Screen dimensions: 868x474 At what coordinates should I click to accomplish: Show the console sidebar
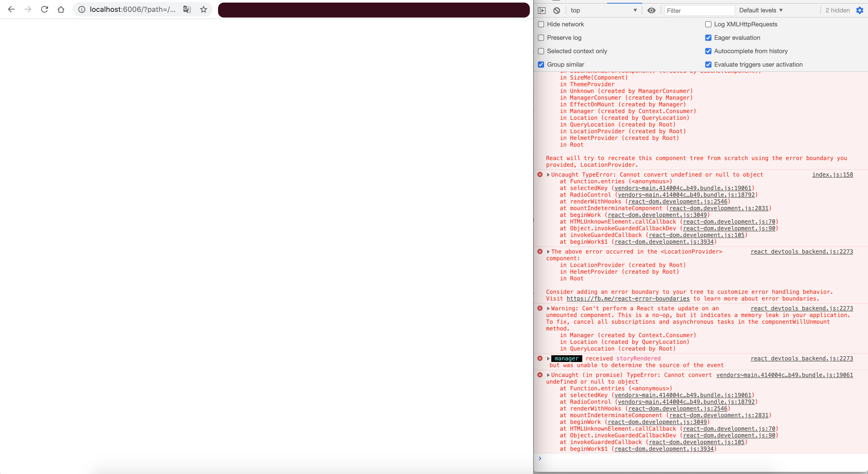(x=542, y=10)
